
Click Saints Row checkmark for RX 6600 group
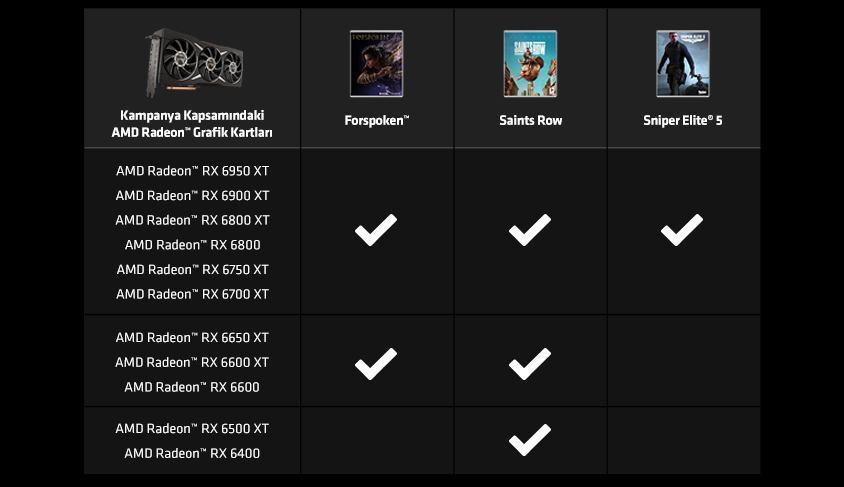click(530, 364)
